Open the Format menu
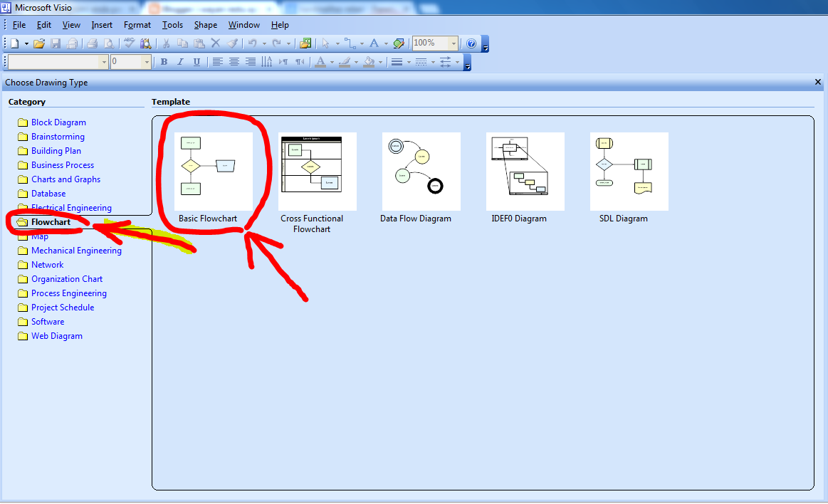828x504 pixels. click(137, 25)
